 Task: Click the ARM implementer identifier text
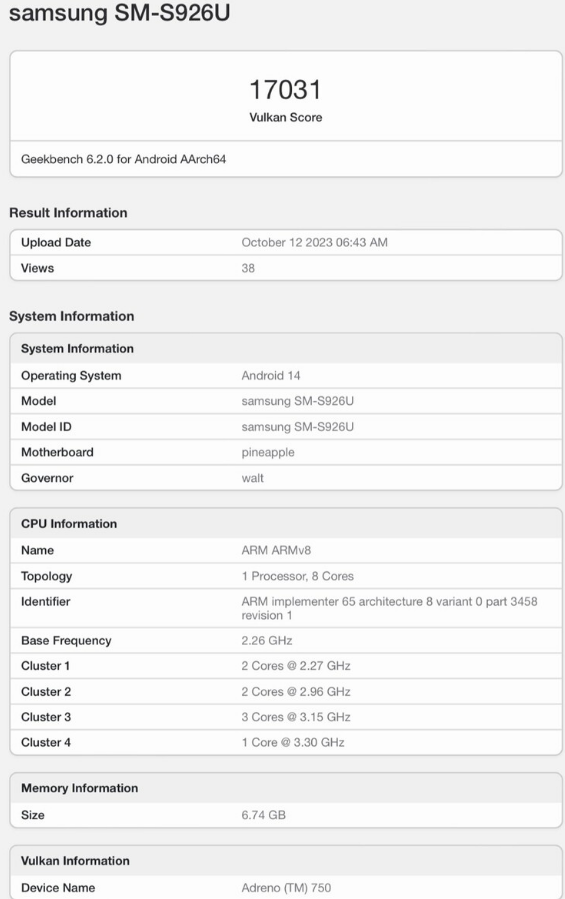click(389, 608)
